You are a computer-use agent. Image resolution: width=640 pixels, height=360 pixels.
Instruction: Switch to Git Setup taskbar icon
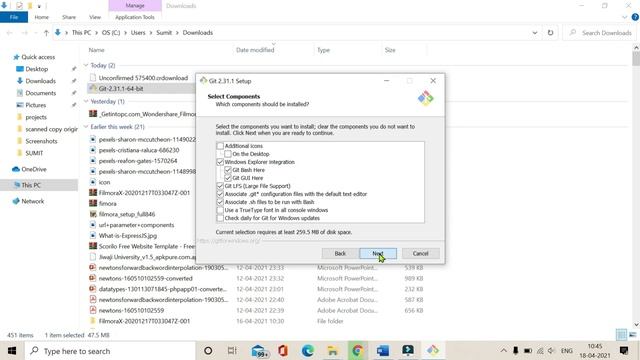[x=433, y=351]
